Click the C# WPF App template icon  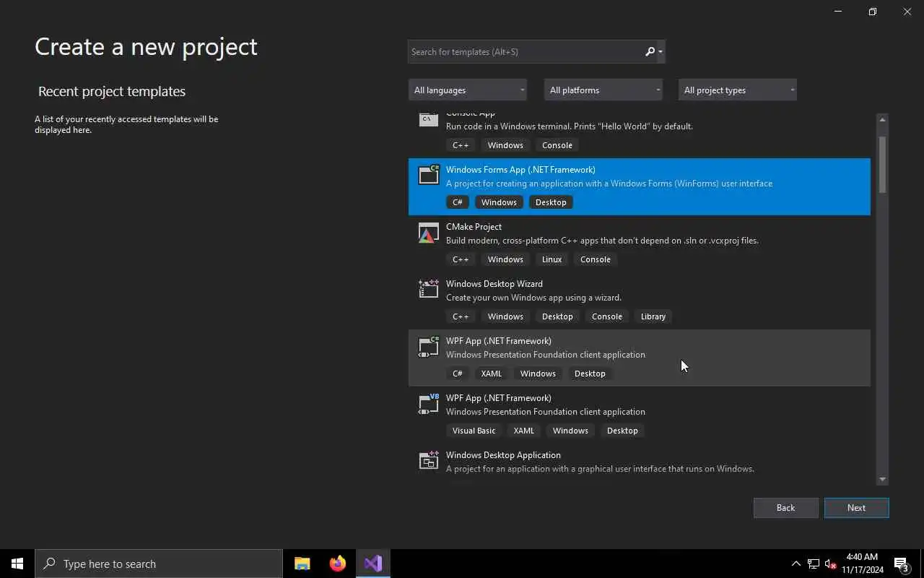pos(429,346)
